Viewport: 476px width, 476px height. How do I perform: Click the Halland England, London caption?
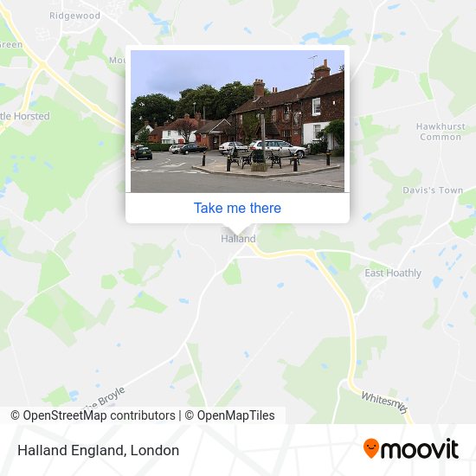[x=98, y=451]
